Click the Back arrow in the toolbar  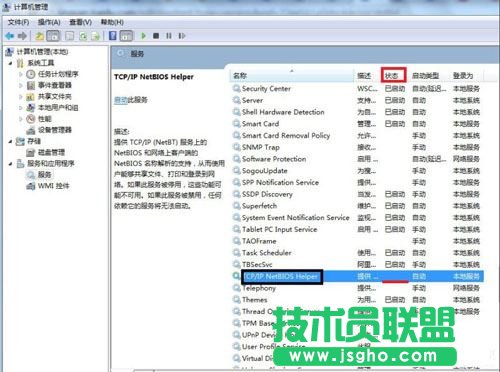point(10,35)
